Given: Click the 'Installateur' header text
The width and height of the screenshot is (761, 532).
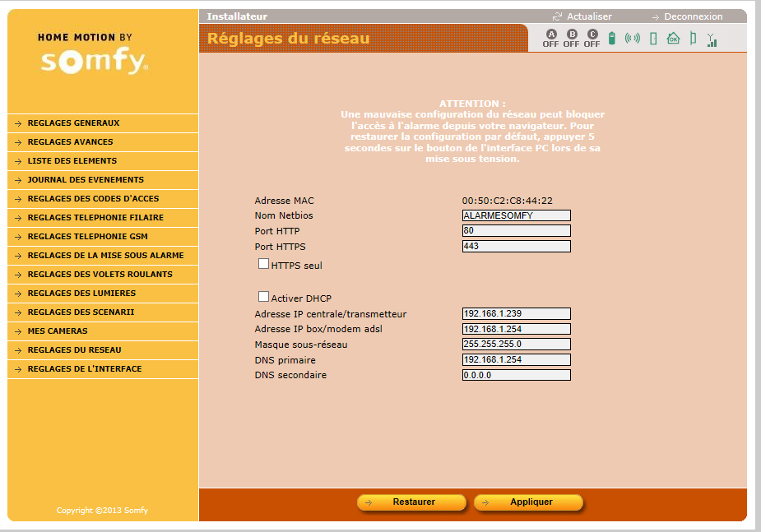Looking at the screenshot, I should click(237, 16).
